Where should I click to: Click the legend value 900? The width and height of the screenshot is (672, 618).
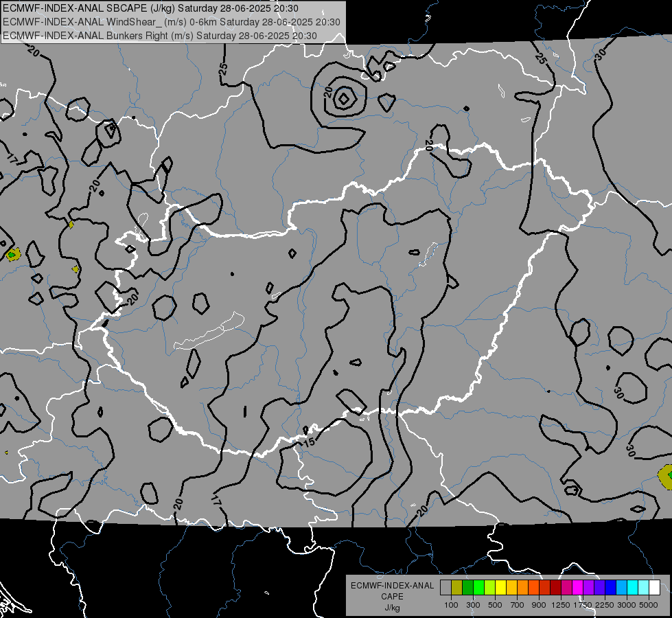pos(539,605)
